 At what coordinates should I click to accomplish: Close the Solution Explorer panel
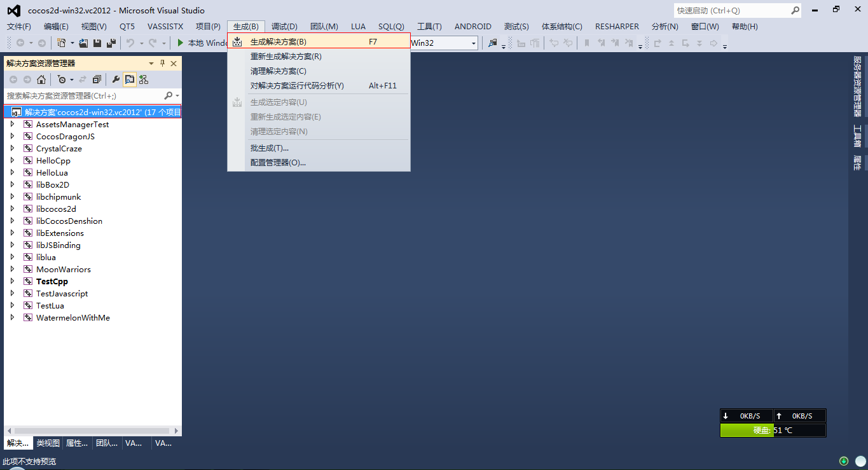(x=174, y=63)
